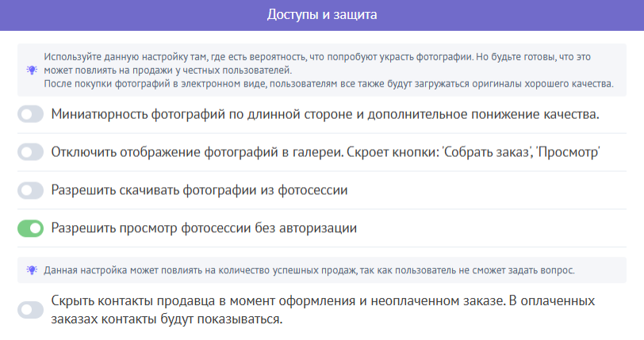The width and height of the screenshot is (644, 340).
Task: Switch on 'Скрыть контакты продавца' toggle
Action: [30, 311]
